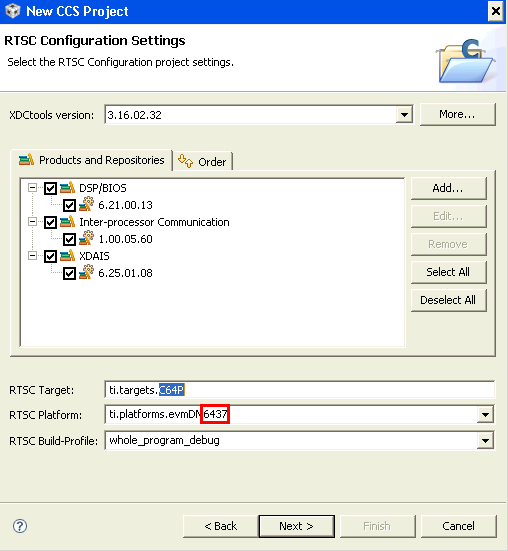
Task: Click the 6.21.00.13 version gear icon
Action: click(x=86, y=204)
